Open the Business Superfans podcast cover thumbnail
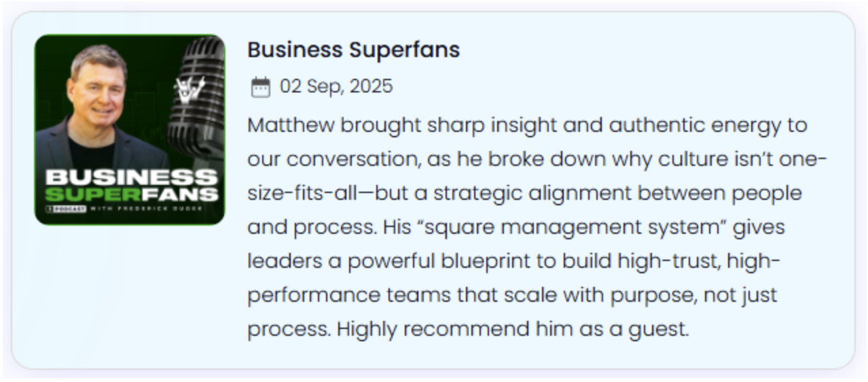 [x=130, y=129]
